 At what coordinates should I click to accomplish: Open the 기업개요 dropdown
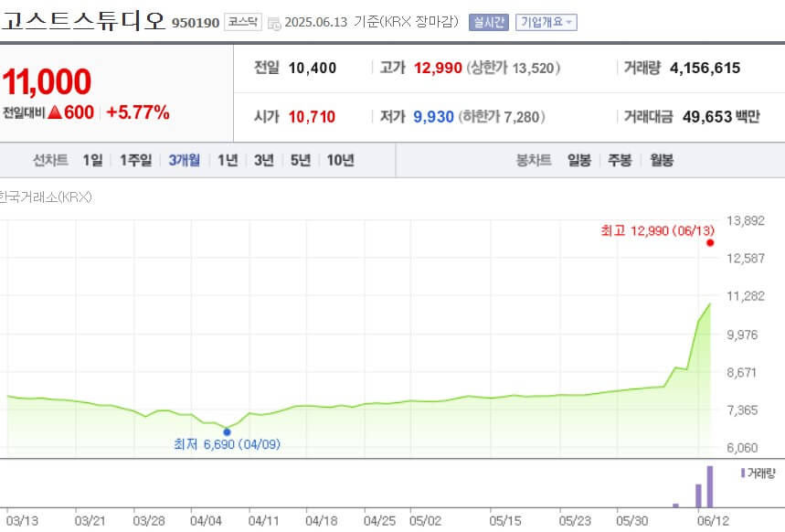[546, 20]
